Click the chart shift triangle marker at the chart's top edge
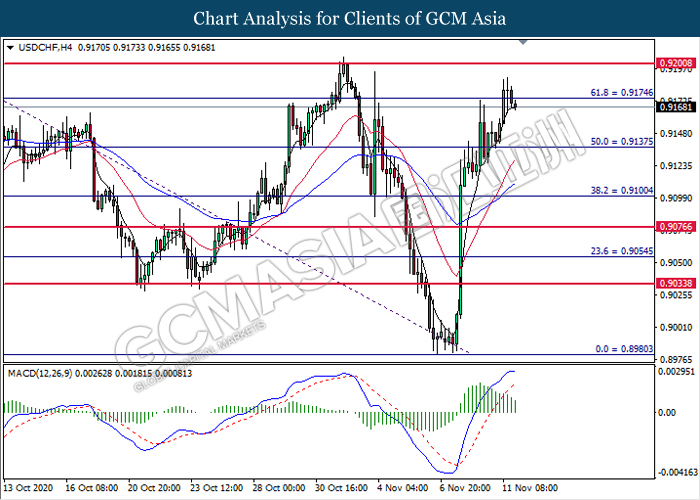This screenshot has width=700, height=500. click(523, 42)
